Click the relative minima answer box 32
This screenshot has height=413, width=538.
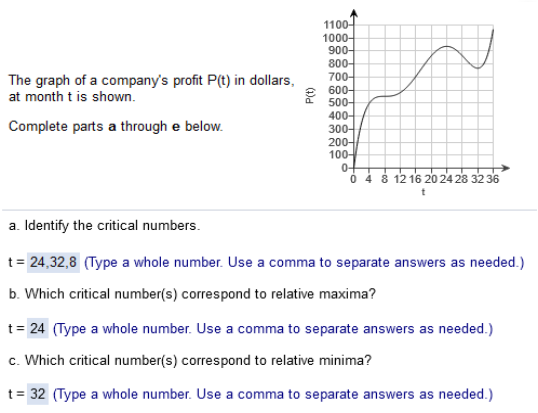click(x=37, y=394)
